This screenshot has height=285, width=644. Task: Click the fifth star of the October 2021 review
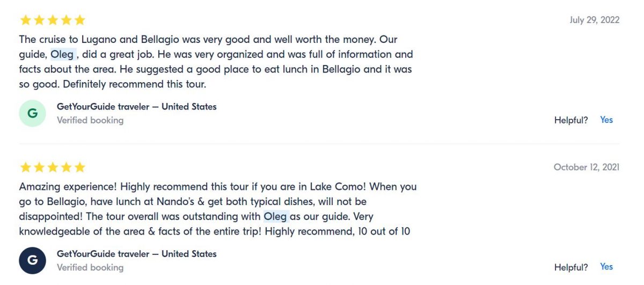[80, 167]
